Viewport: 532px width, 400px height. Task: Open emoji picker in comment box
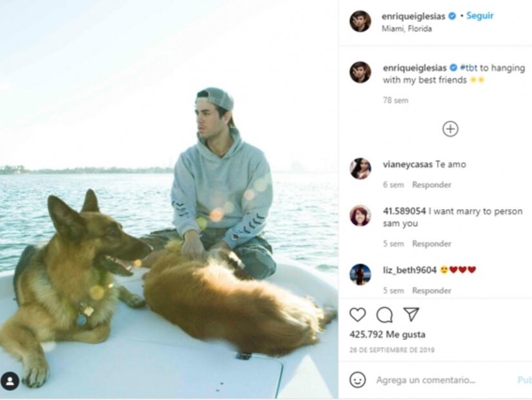pyautogui.click(x=357, y=380)
